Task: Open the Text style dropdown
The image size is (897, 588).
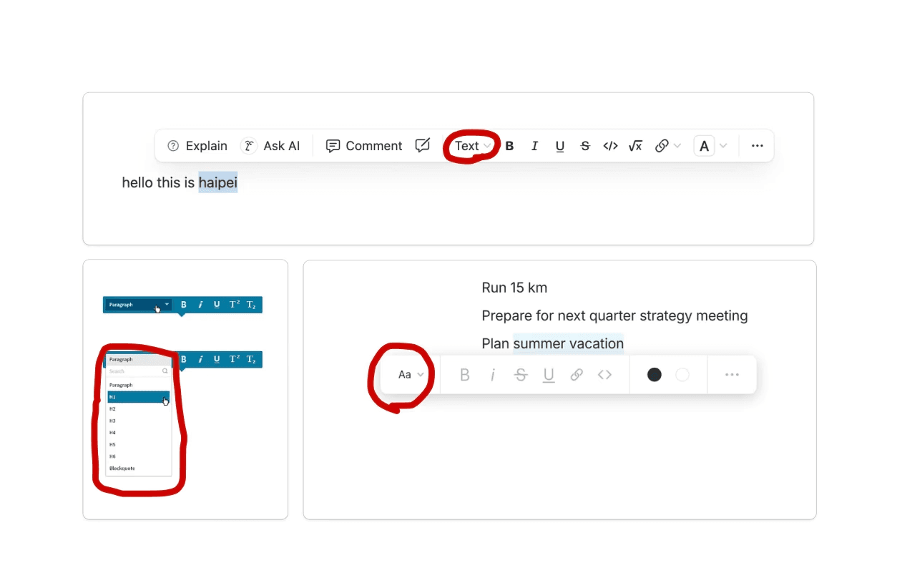Action: click(x=474, y=146)
